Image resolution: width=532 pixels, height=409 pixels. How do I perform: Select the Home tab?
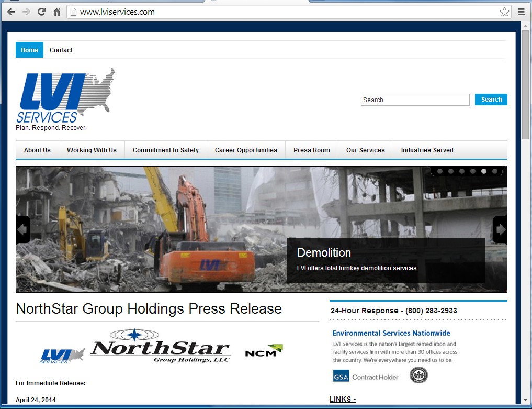29,50
